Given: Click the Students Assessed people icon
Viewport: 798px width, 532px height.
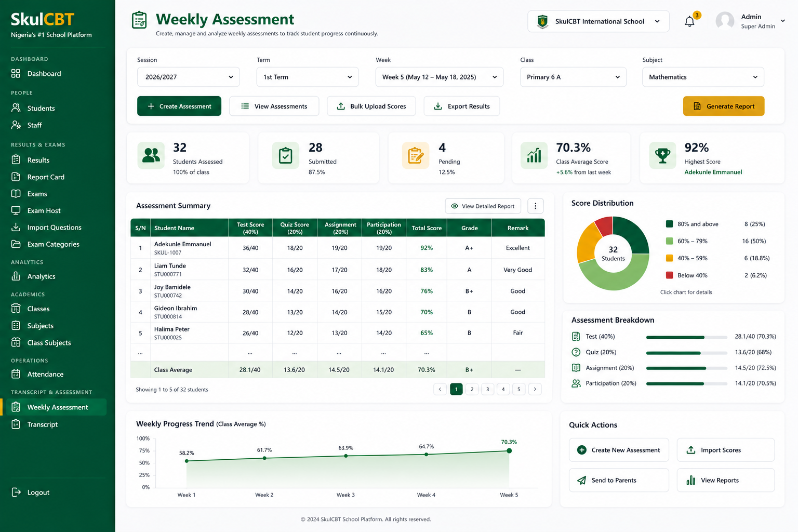Looking at the screenshot, I should click(x=151, y=155).
